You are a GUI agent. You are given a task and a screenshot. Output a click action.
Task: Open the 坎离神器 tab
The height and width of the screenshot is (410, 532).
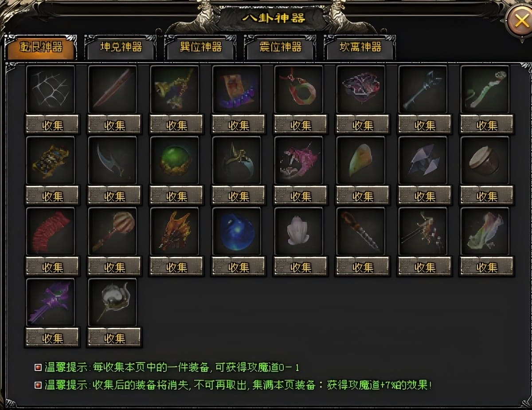click(x=360, y=47)
